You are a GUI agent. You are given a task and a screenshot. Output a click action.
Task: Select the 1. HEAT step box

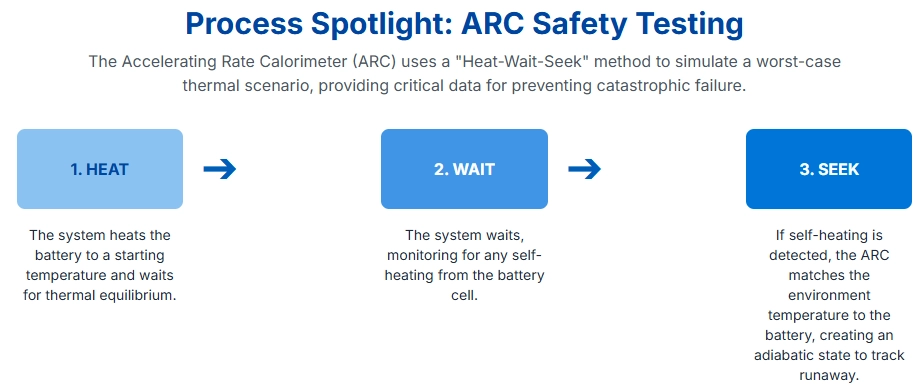tap(100, 169)
